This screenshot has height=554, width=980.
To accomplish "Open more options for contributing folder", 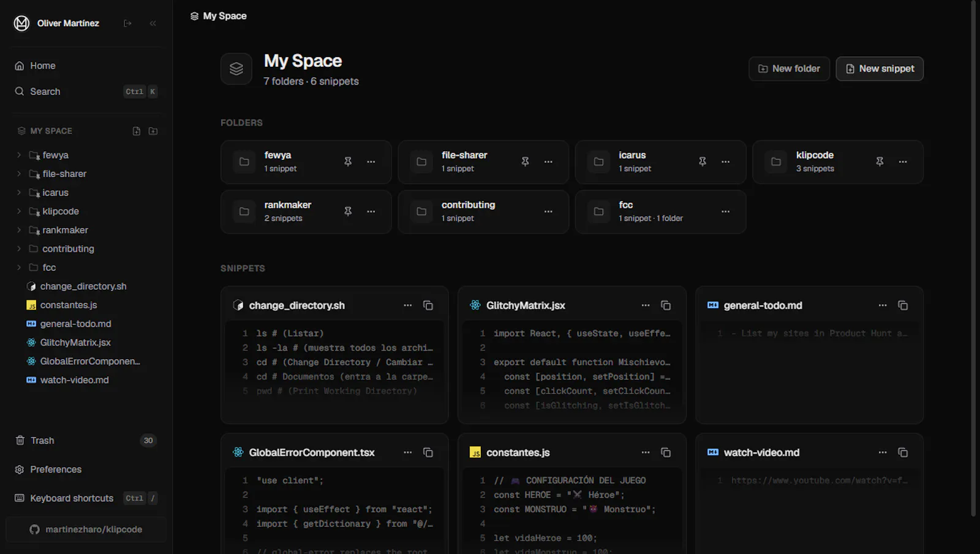I will coord(548,211).
